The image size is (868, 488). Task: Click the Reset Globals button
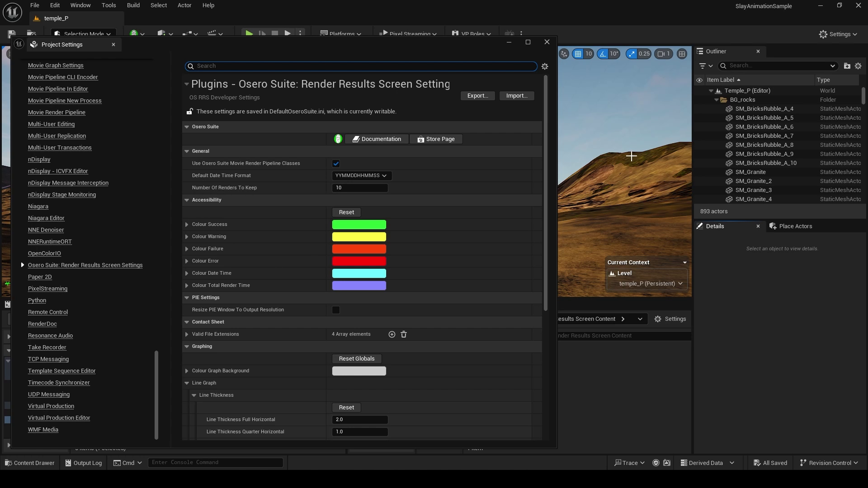click(x=357, y=359)
